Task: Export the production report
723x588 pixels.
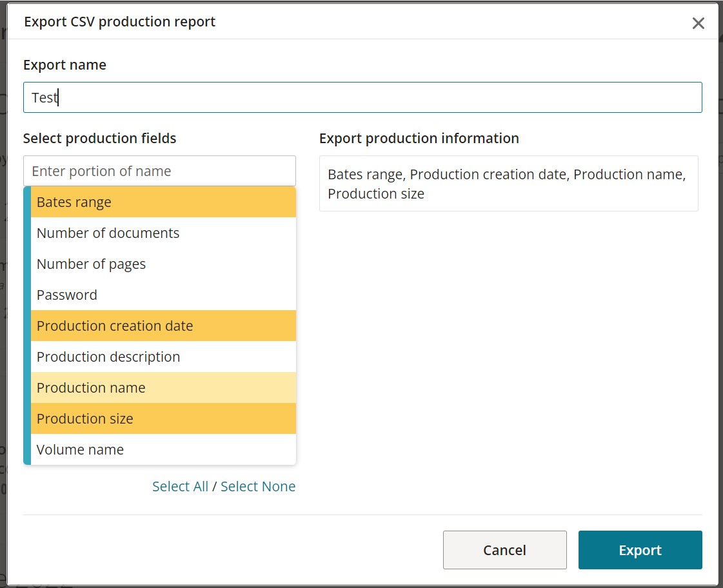Action: tap(640, 550)
